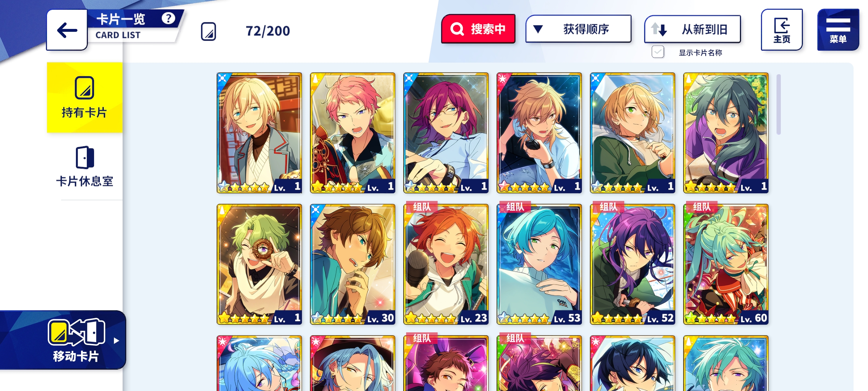Click the red 搜索中 search button
The height and width of the screenshot is (391, 868).
(478, 29)
